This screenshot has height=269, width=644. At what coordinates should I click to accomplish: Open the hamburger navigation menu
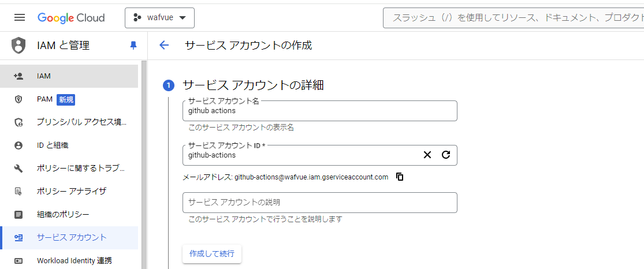click(x=20, y=18)
